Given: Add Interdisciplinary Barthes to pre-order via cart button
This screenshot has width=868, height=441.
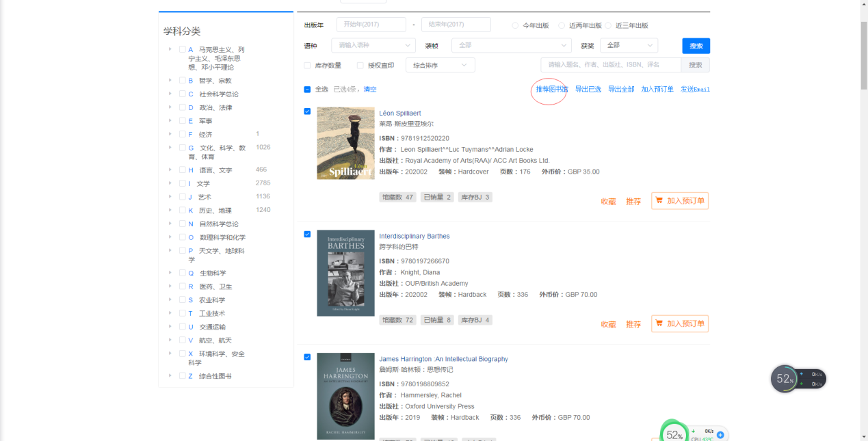Looking at the screenshot, I should pos(679,324).
